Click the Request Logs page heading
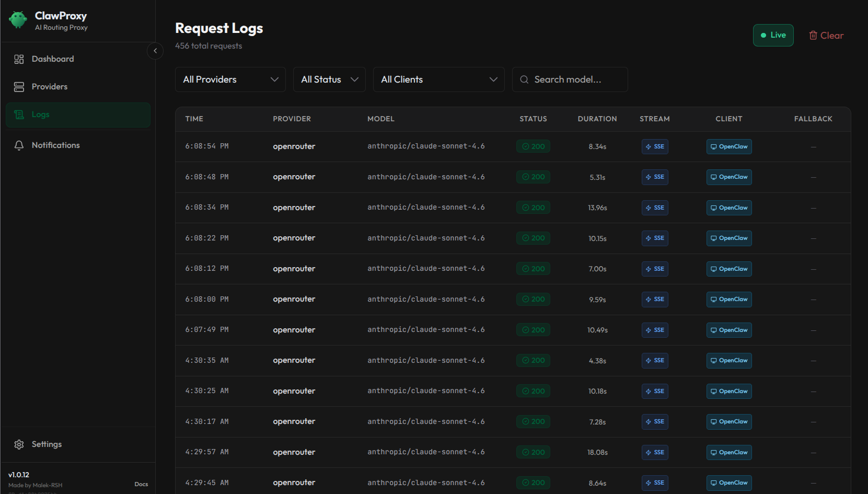This screenshot has width=868, height=494. tap(219, 28)
